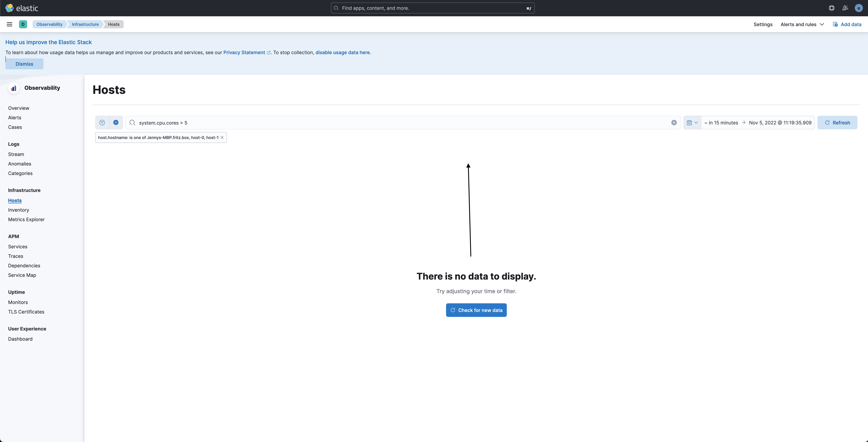The width and height of the screenshot is (868, 442).
Task: Clear the search query input
Action: tap(674, 123)
